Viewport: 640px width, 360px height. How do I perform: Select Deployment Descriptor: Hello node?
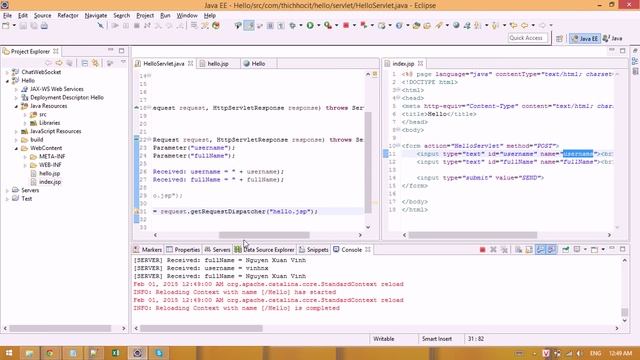67,98
